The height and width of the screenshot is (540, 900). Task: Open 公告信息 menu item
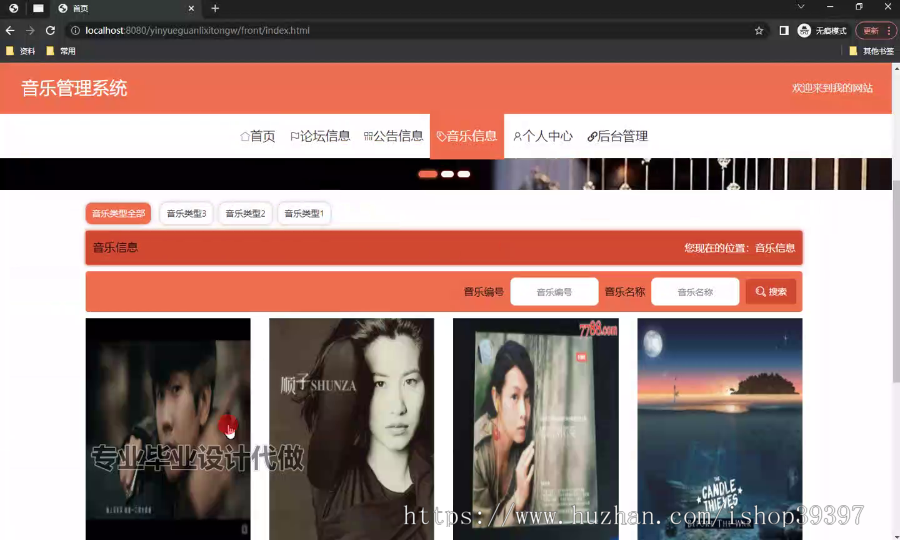[394, 136]
